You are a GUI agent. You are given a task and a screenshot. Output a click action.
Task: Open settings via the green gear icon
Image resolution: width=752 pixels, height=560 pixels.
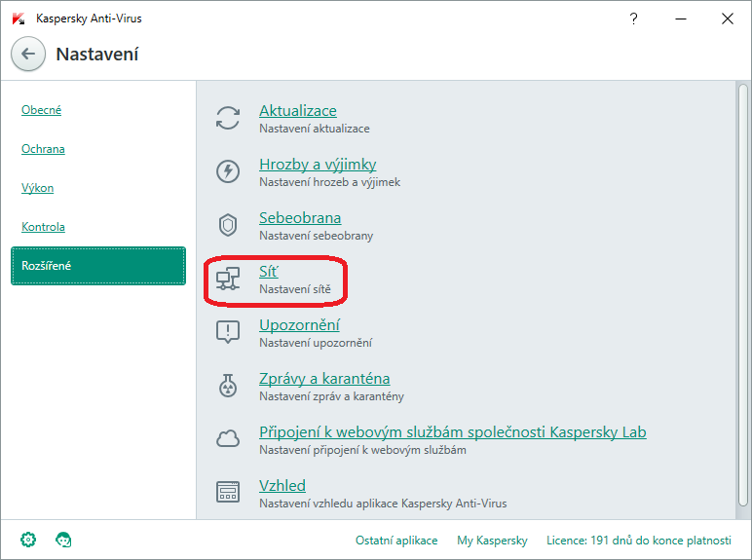click(x=28, y=540)
